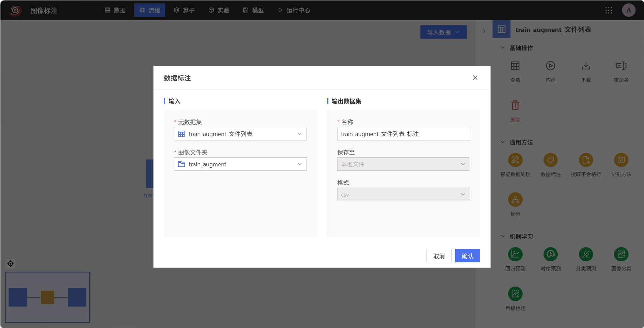Switch to the 算子 tab
The width and height of the screenshot is (644, 328).
pyautogui.click(x=184, y=10)
